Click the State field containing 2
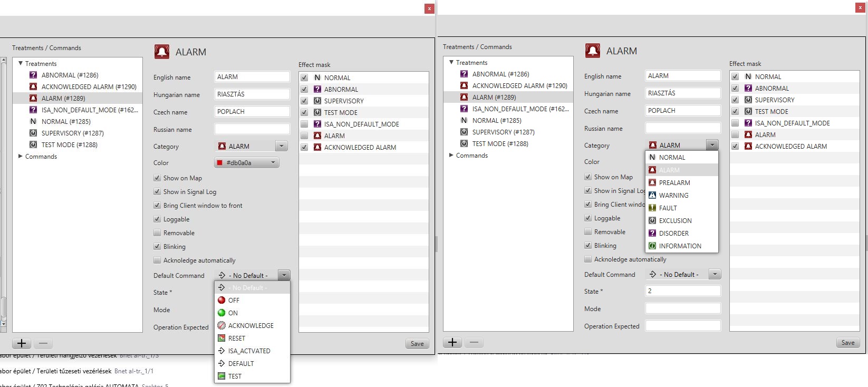This screenshot has height=387, width=868. [682, 291]
